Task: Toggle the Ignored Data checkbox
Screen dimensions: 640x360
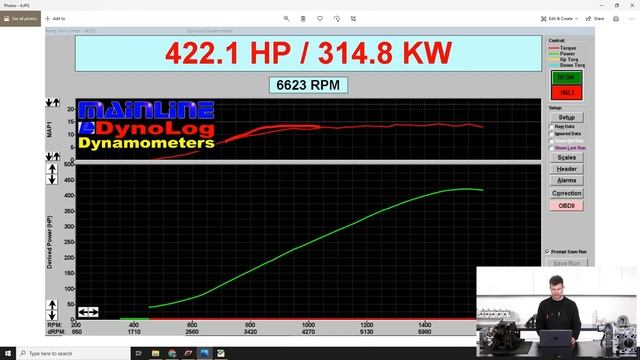Action: coord(551,133)
